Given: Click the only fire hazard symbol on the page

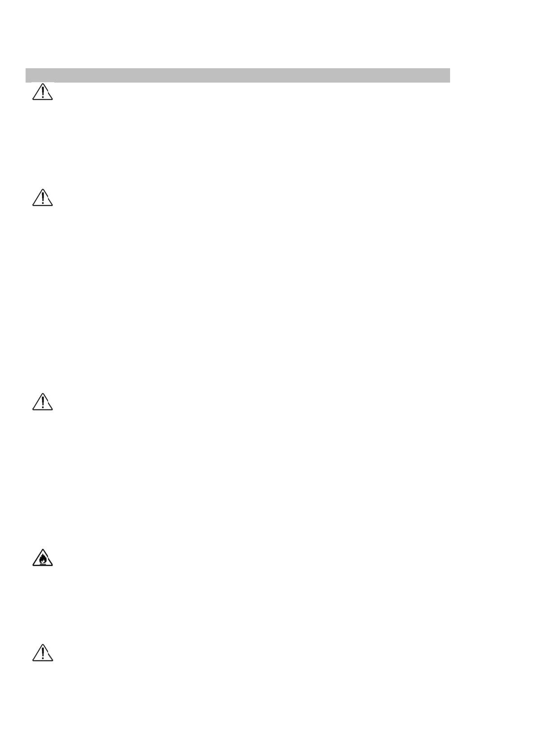Looking at the screenshot, I should tap(43, 558).
